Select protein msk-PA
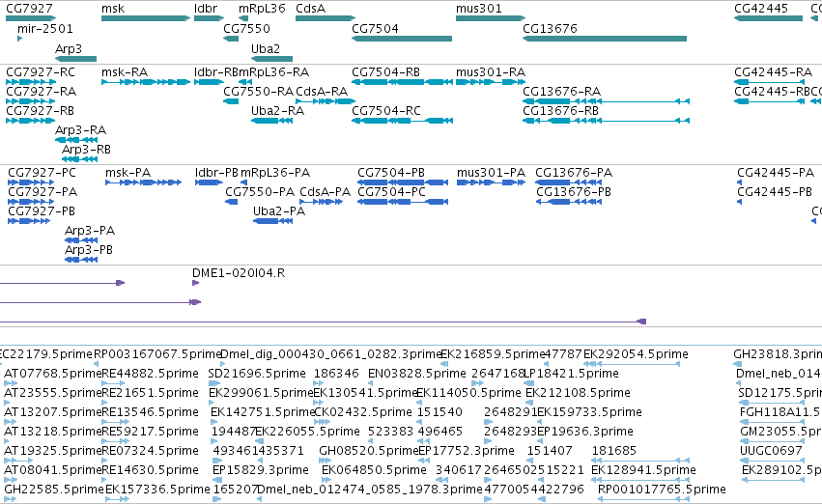The image size is (822, 504). (128, 173)
